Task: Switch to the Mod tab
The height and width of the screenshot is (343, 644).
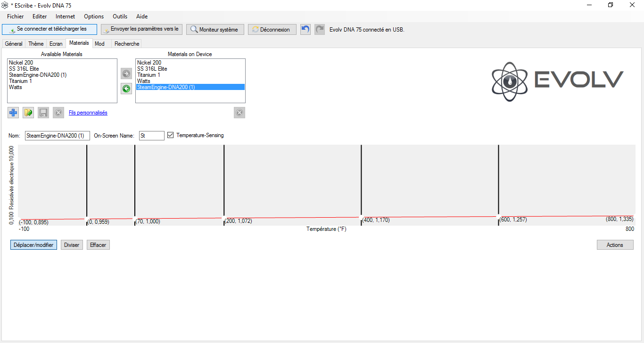Action: click(x=99, y=44)
